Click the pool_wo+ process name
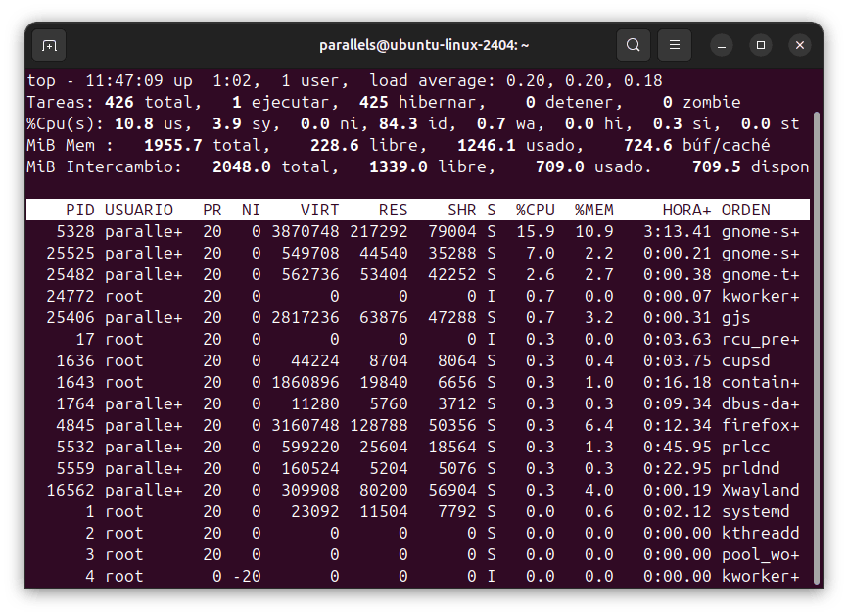The image size is (848, 616). point(761,555)
